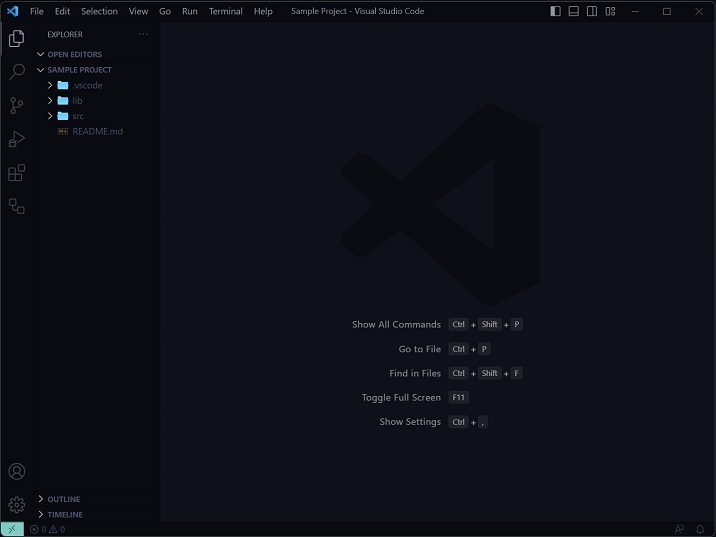This screenshot has width=716, height=537.
Task: Close the VS Code window
Action: pos(699,11)
